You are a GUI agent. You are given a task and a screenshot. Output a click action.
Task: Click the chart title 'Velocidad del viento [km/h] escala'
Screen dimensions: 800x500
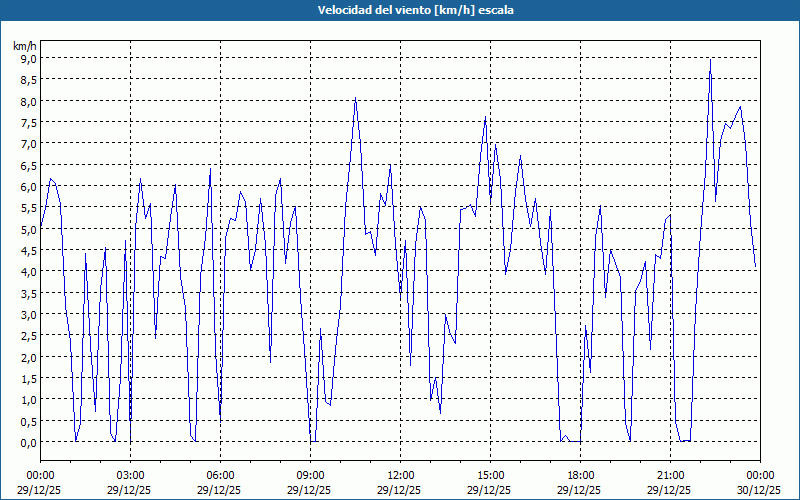[x=400, y=10]
